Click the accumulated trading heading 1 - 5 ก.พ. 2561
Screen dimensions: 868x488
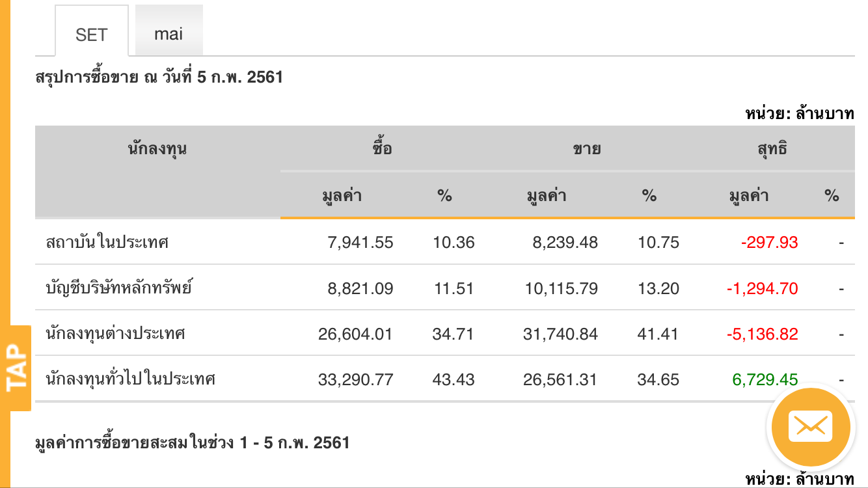click(x=193, y=443)
